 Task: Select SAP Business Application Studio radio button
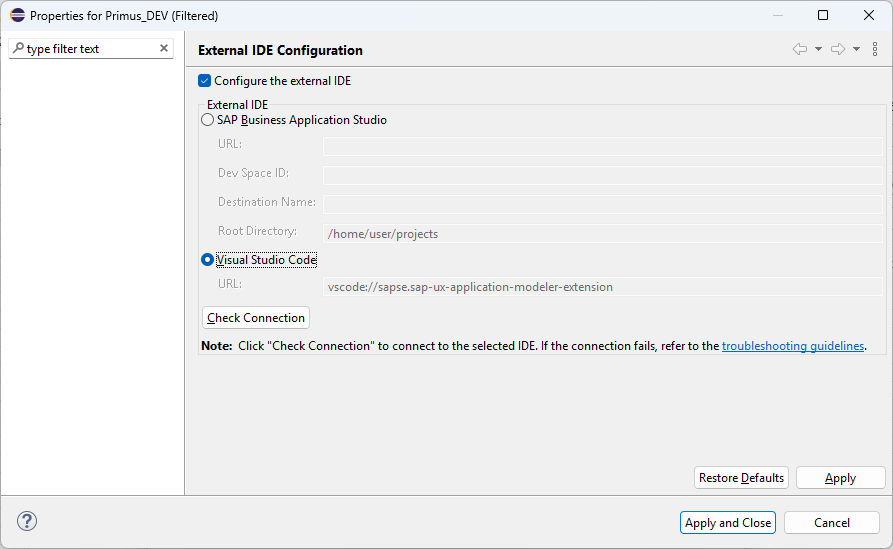(x=208, y=120)
